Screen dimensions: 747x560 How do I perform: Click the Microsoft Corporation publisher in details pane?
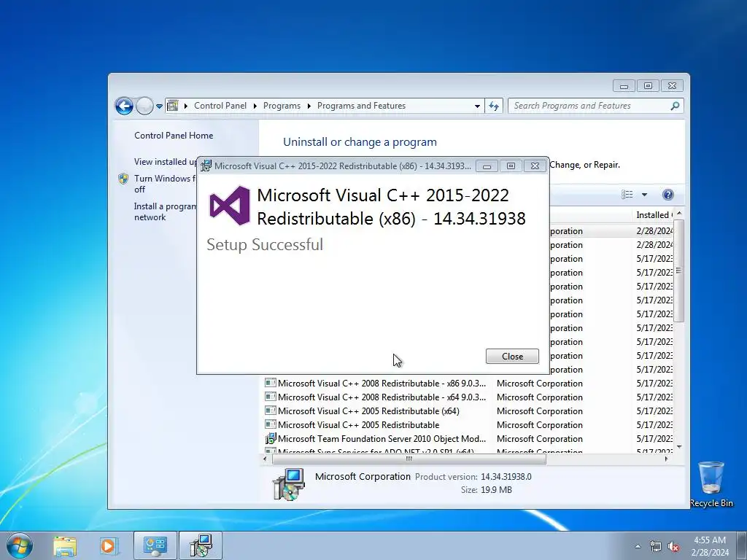tap(363, 476)
